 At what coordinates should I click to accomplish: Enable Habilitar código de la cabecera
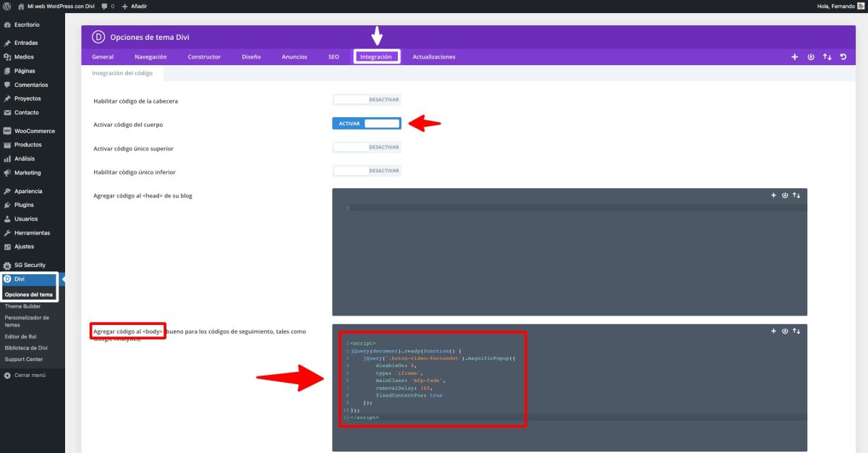[367, 99]
